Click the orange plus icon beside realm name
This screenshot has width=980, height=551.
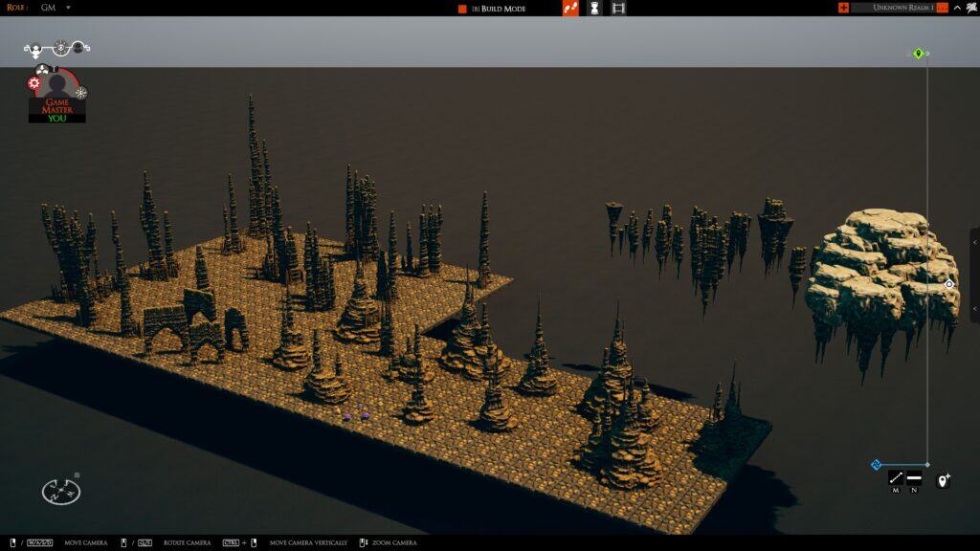click(x=843, y=8)
